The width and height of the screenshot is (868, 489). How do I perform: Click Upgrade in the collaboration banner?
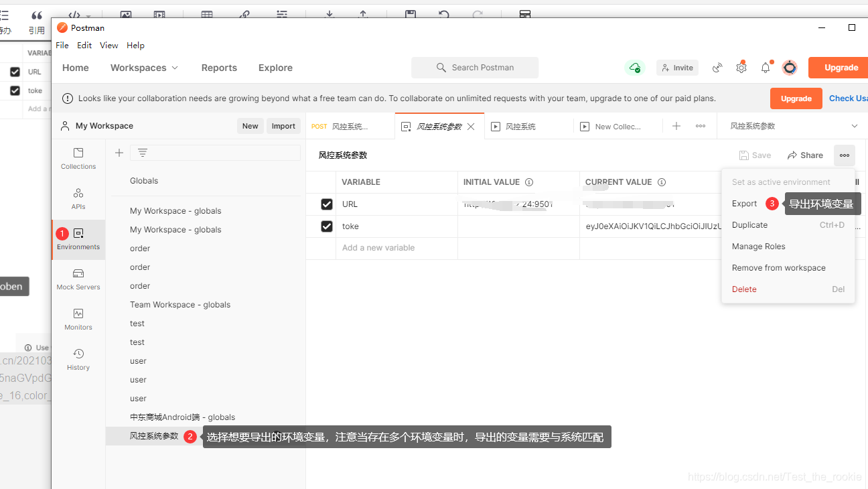(x=796, y=98)
